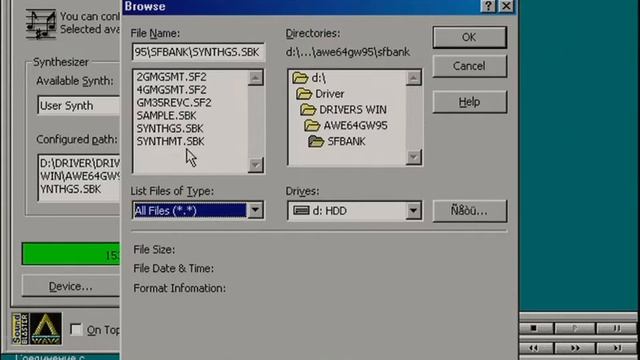Open List Files of Type dropdown arrow
The image size is (640, 360).
click(x=255, y=211)
